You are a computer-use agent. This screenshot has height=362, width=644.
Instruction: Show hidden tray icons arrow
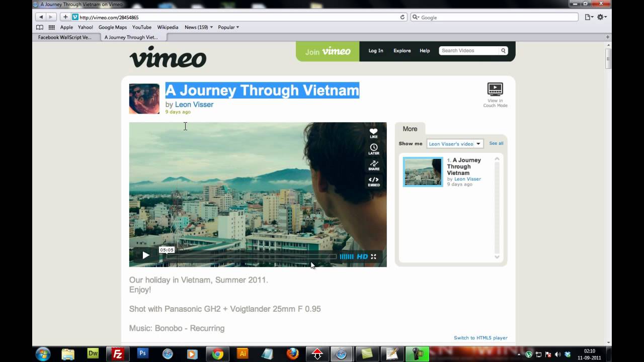[519, 354]
